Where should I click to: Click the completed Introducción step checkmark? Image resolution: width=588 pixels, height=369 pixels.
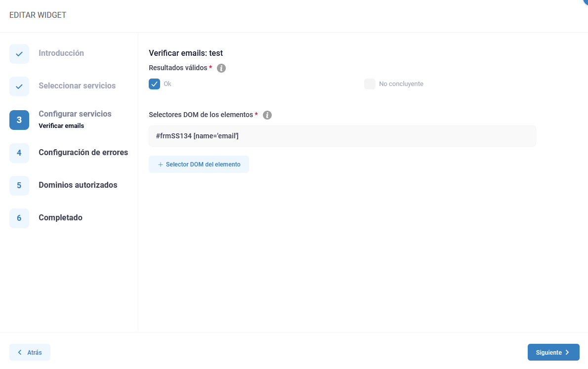[x=19, y=54]
